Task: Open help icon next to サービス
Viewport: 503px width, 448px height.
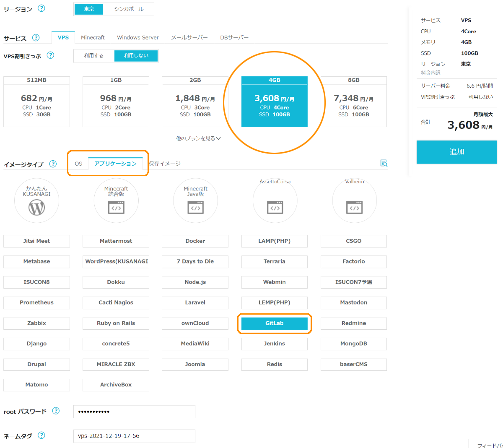Action: pos(36,38)
